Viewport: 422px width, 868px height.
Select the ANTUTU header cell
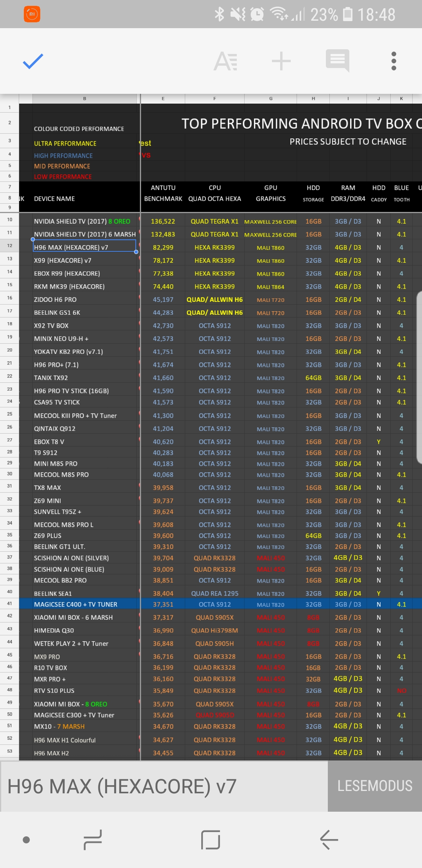(163, 188)
